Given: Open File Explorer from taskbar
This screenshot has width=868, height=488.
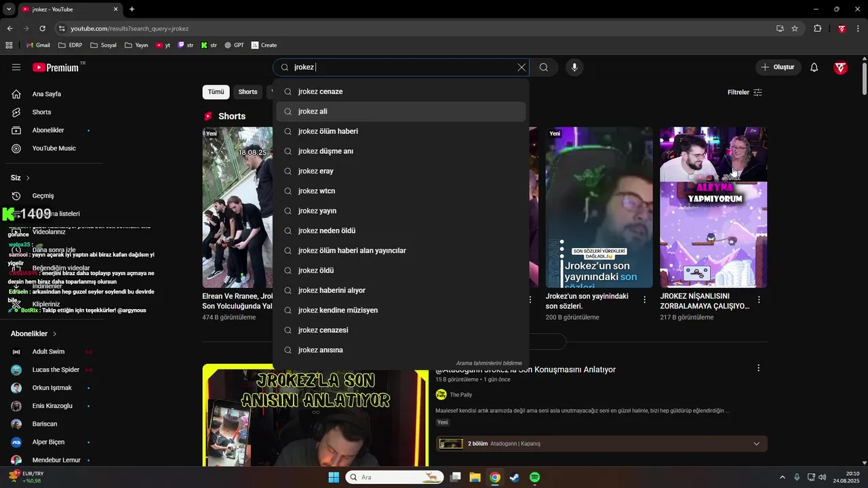Looking at the screenshot, I should (x=475, y=477).
